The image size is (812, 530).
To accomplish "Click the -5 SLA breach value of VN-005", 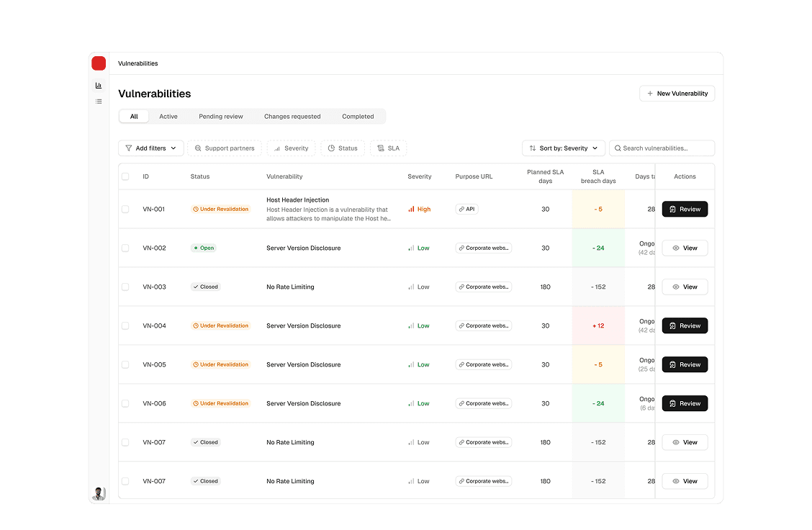I will click(598, 364).
